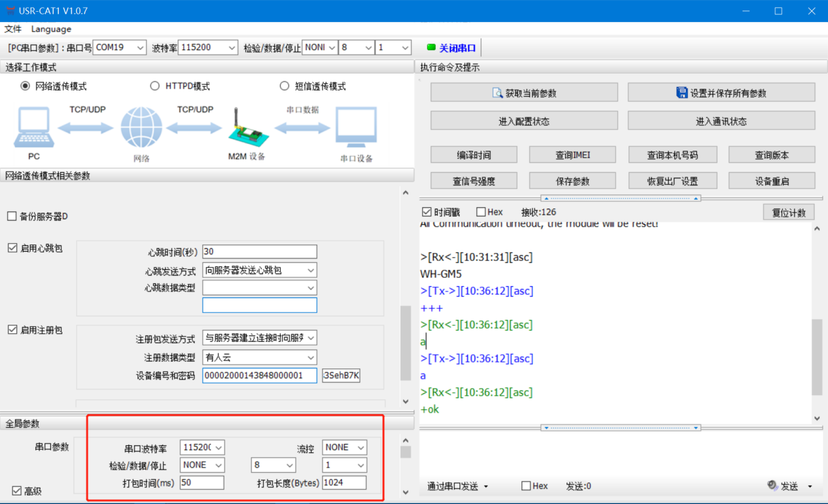The image size is (828, 504).
Task: Toggle the 时间戳 checkbox
Action: (427, 212)
